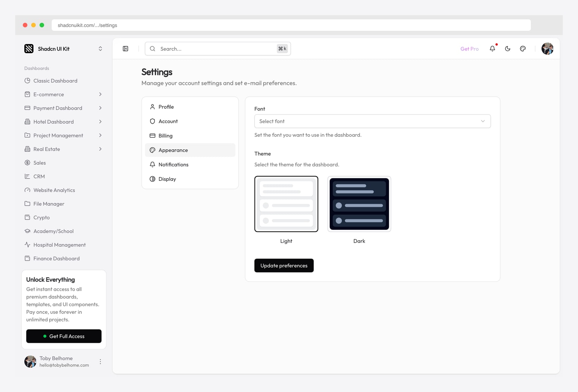The width and height of the screenshot is (578, 392).
Task: Click the Payment Dashboard card icon
Action: (x=27, y=108)
